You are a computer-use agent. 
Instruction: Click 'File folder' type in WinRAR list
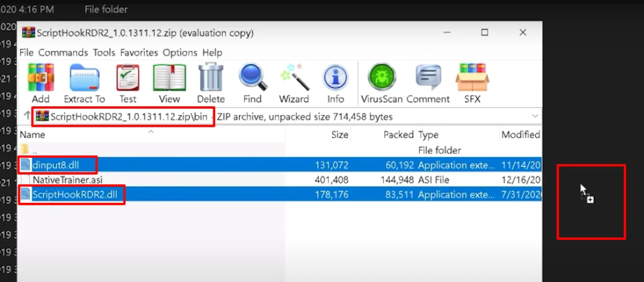[440, 150]
